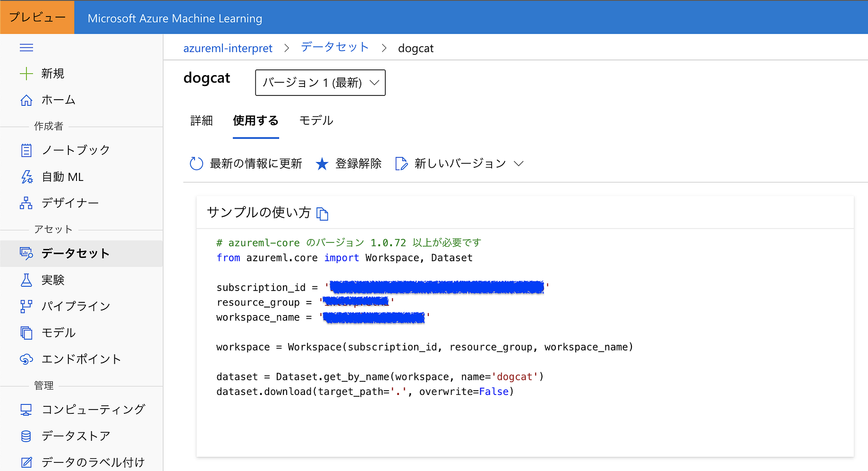Open エンドポイント page
This screenshot has height=471, width=868.
[81, 359]
